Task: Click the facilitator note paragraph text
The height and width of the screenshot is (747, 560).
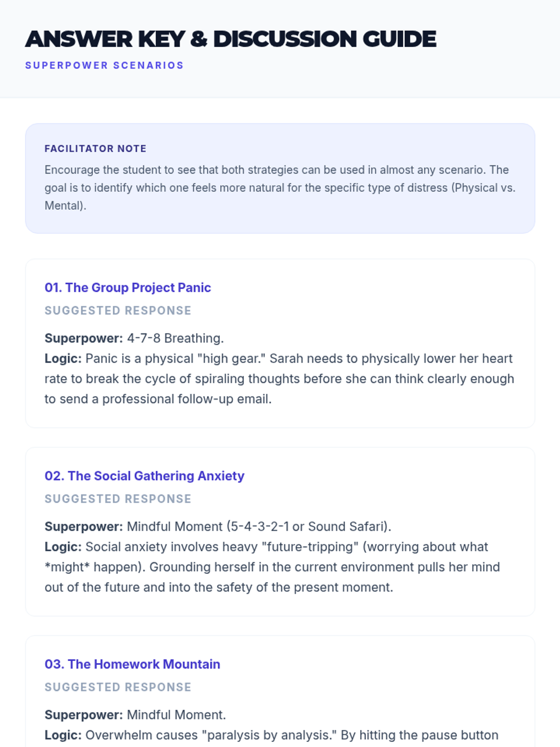Action: coord(280,188)
